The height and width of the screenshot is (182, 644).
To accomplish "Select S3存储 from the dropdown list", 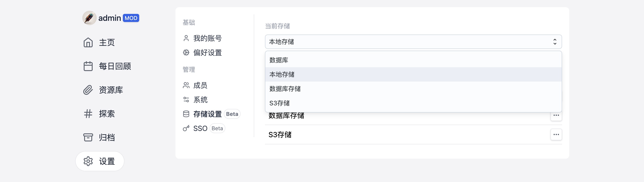I will (279, 103).
